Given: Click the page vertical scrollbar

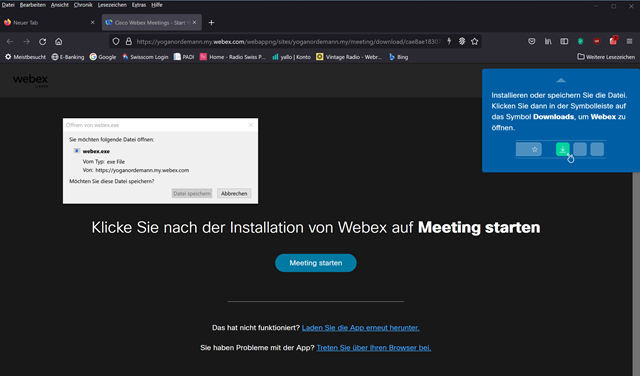Looking at the screenshot, I should click(x=636, y=274).
